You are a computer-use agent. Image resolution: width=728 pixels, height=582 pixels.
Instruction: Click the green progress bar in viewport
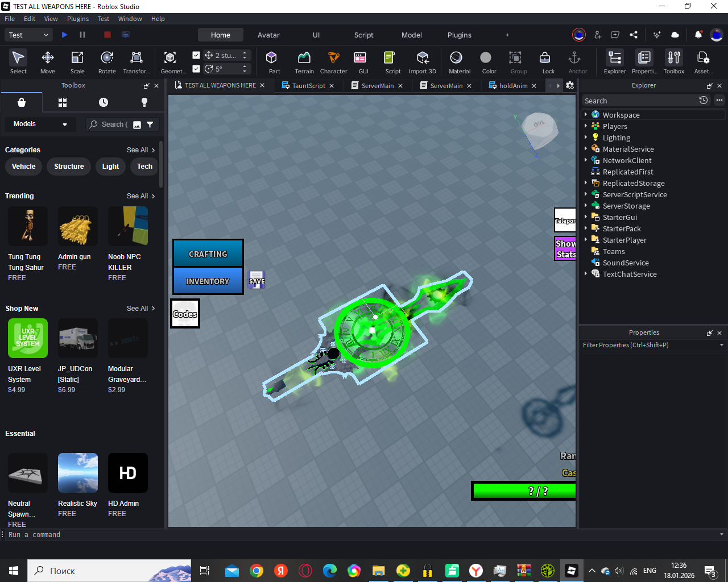tap(524, 491)
